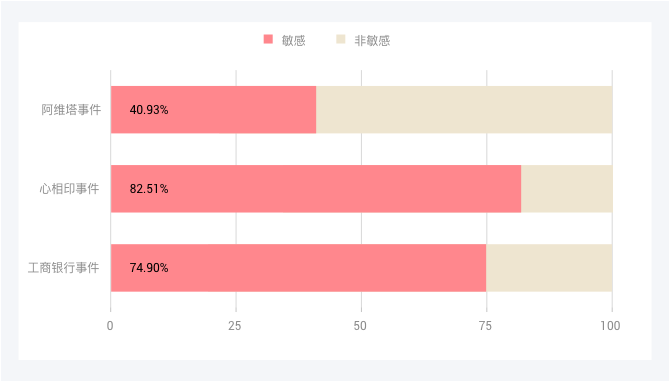Select the red 工商银行事件 bar segment
The image size is (670, 382).
[298, 268]
